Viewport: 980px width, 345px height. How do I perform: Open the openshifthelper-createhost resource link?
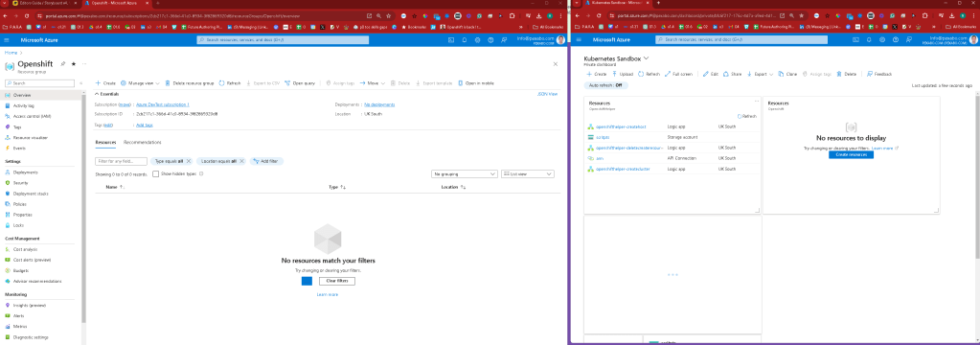click(622, 126)
